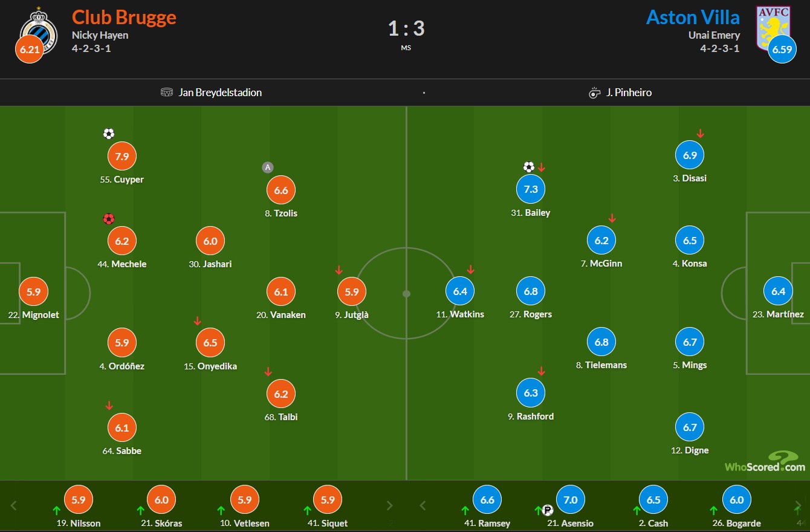This screenshot has width=810, height=532.
Task: Click the stadium icon beside Jan Breydelstadion
Action: (167, 92)
